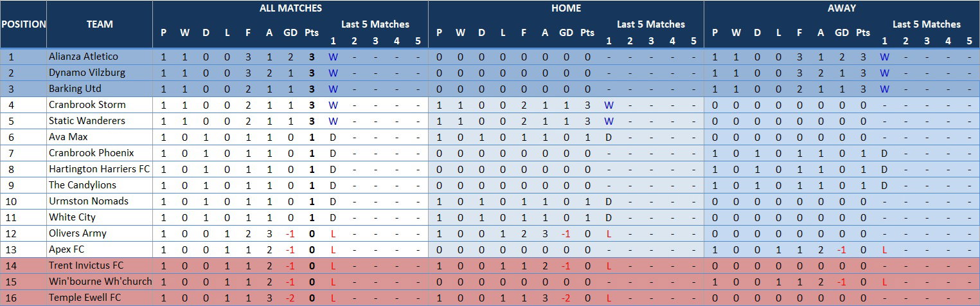Select position number 16 cell
Viewport: 980px width, 306px height.
click(23, 298)
